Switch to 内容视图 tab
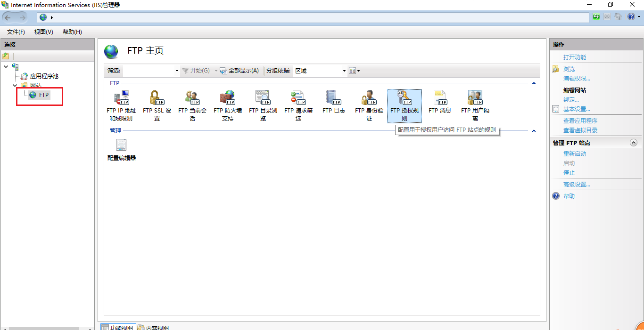644x330 pixels. [x=154, y=327]
